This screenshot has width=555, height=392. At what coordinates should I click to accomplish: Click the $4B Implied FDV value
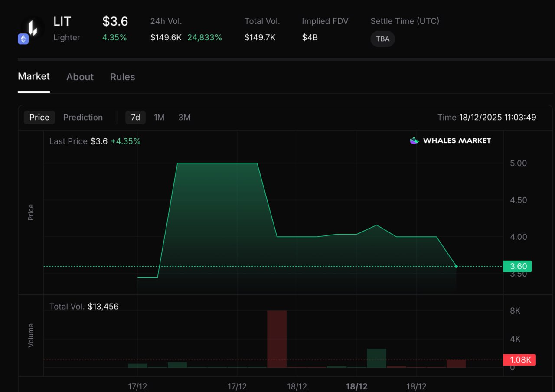click(310, 38)
